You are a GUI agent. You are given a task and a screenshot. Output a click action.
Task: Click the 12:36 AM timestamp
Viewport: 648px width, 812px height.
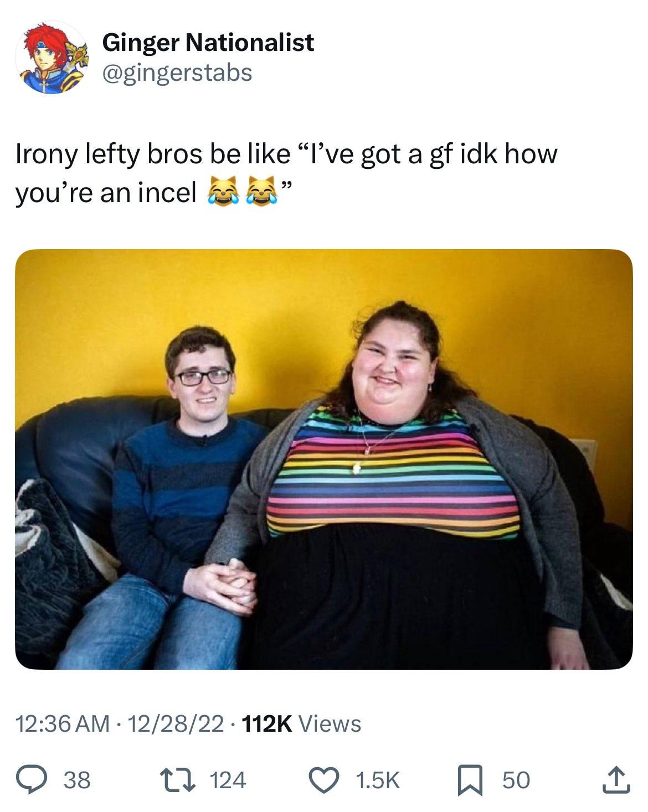tap(62, 723)
